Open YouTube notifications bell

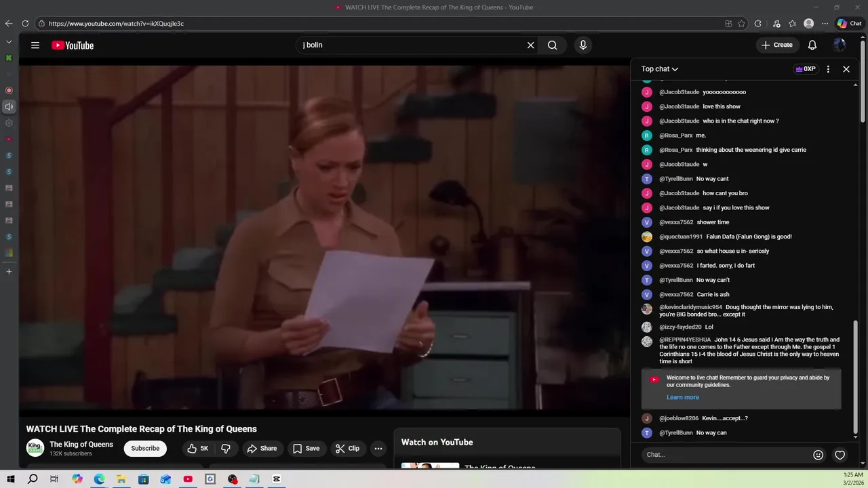coord(812,45)
